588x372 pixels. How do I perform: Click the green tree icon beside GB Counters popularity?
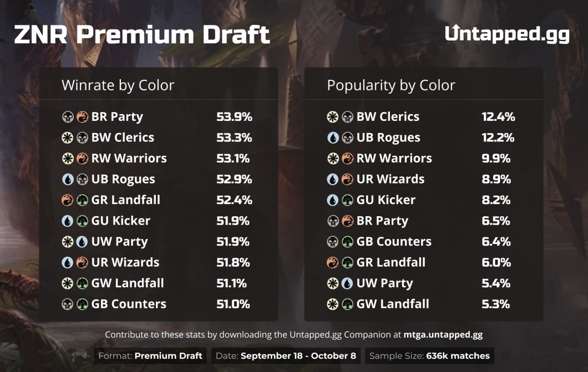pyautogui.click(x=347, y=242)
